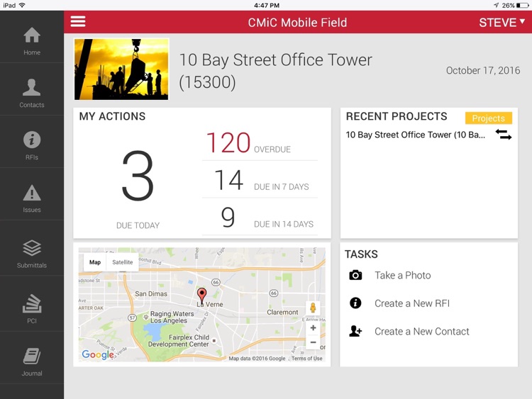
Task: Open the STEVE user dropdown
Action: [x=501, y=23]
